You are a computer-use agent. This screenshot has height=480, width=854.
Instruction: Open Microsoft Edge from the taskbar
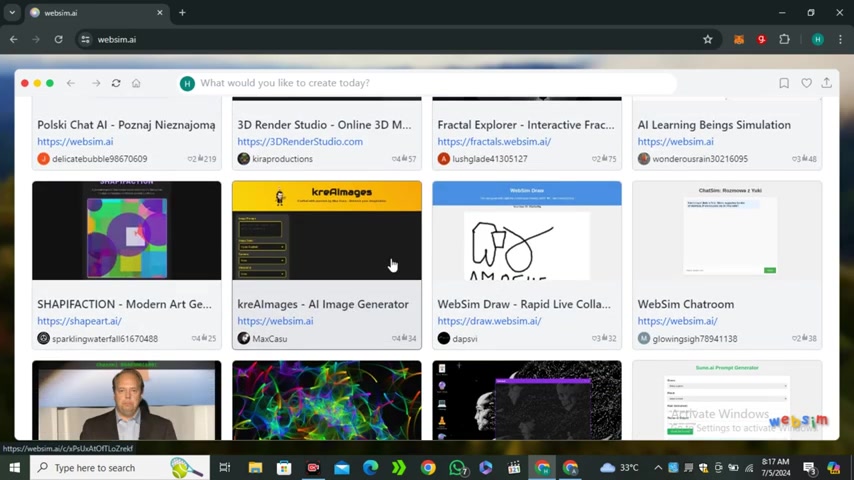tap(370, 467)
